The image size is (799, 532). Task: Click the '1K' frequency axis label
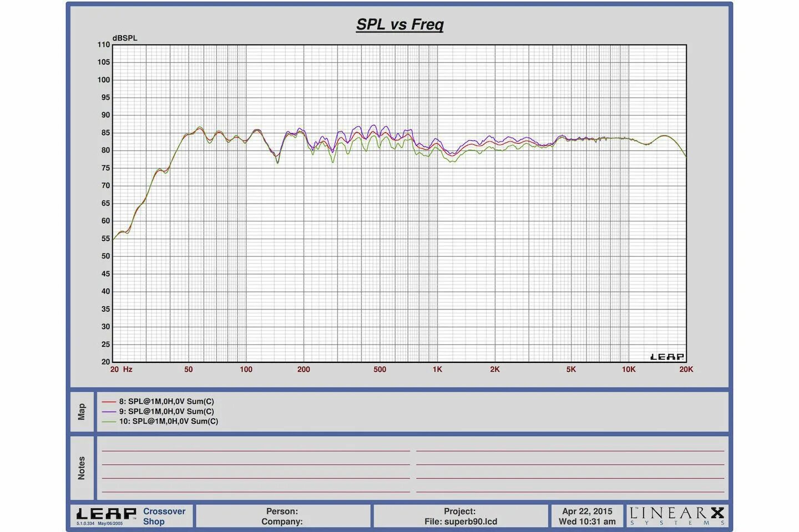(437, 369)
